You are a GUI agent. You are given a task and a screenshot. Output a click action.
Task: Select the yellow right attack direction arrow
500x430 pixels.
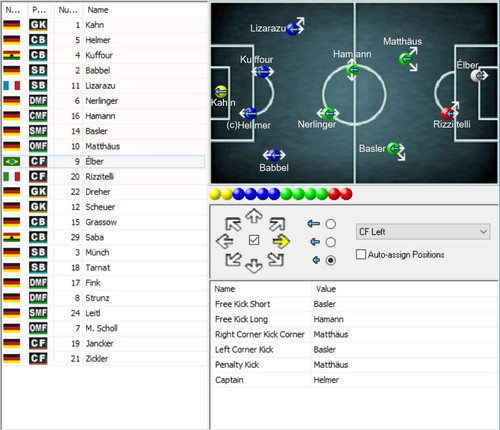click(x=281, y=241)
